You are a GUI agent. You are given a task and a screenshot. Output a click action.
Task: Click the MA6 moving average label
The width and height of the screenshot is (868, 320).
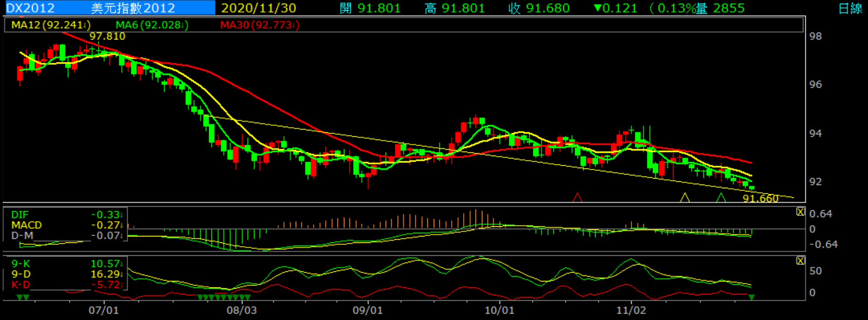click(151, 25)
